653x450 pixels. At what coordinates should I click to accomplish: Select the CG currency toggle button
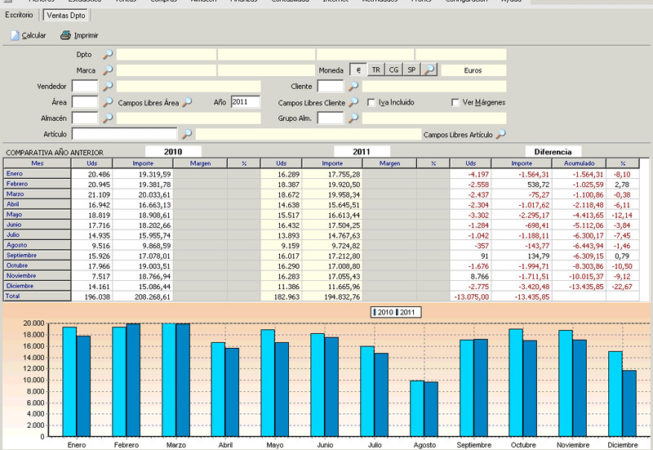coord(394,70)
